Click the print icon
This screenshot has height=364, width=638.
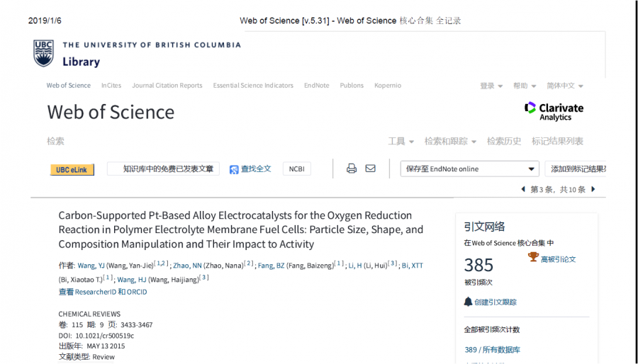(351, 169)
